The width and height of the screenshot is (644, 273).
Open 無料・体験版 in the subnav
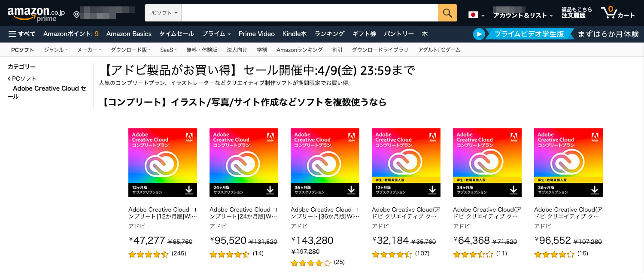click(202, 50)
